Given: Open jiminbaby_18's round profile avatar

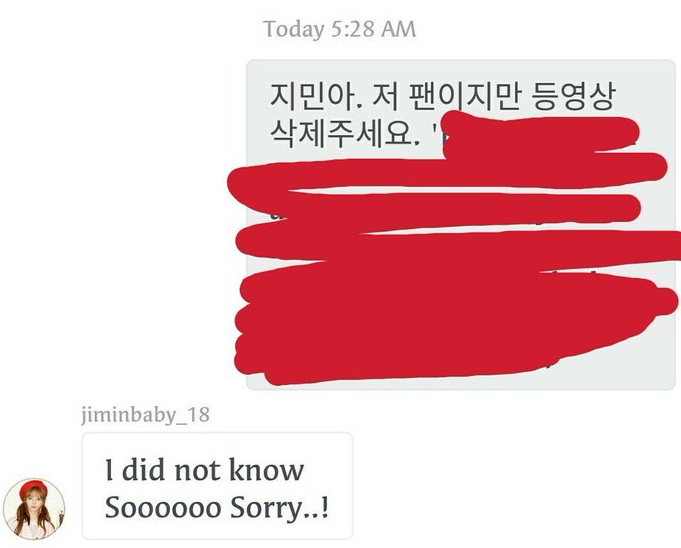Looking at the screenshot, I should tap(34, 509).
